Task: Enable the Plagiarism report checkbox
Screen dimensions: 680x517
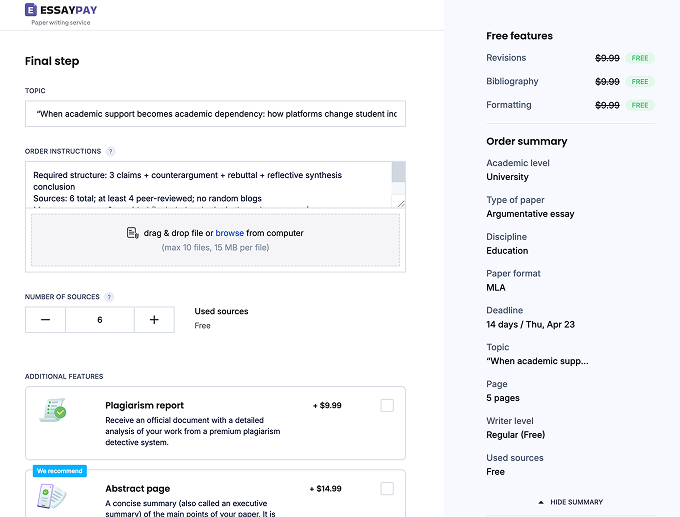Action: [387, 406]
